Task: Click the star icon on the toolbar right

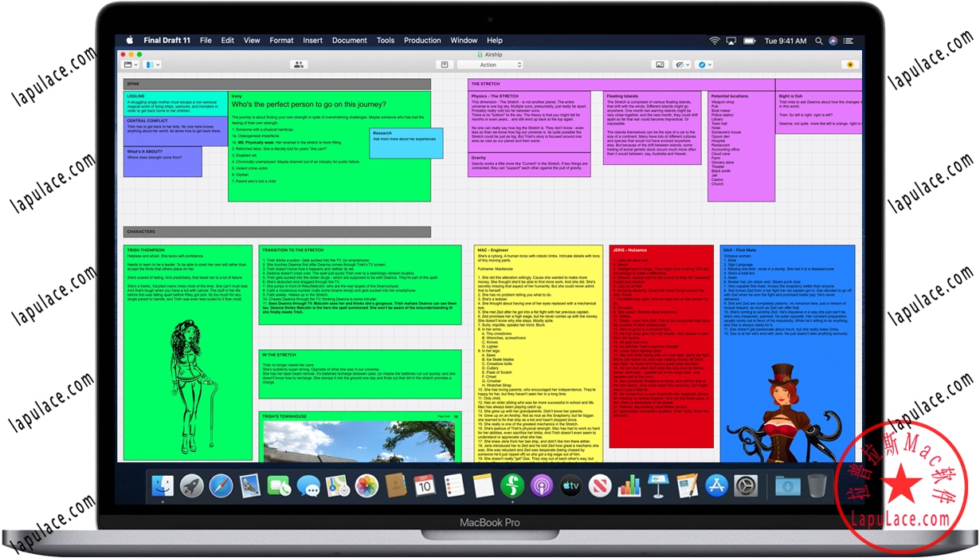Action: pos(849,65)
